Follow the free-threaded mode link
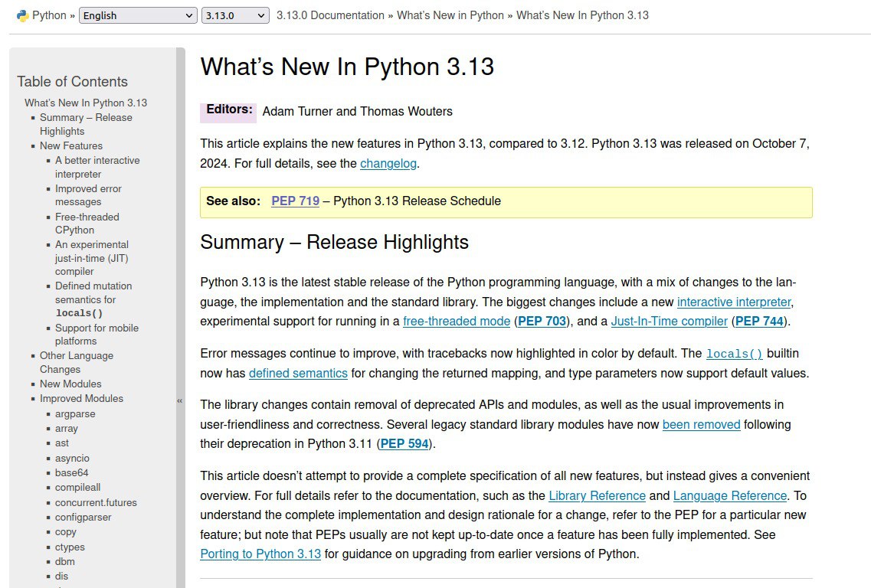This screenshot has height=588, width=871. (x=456, y=322)
